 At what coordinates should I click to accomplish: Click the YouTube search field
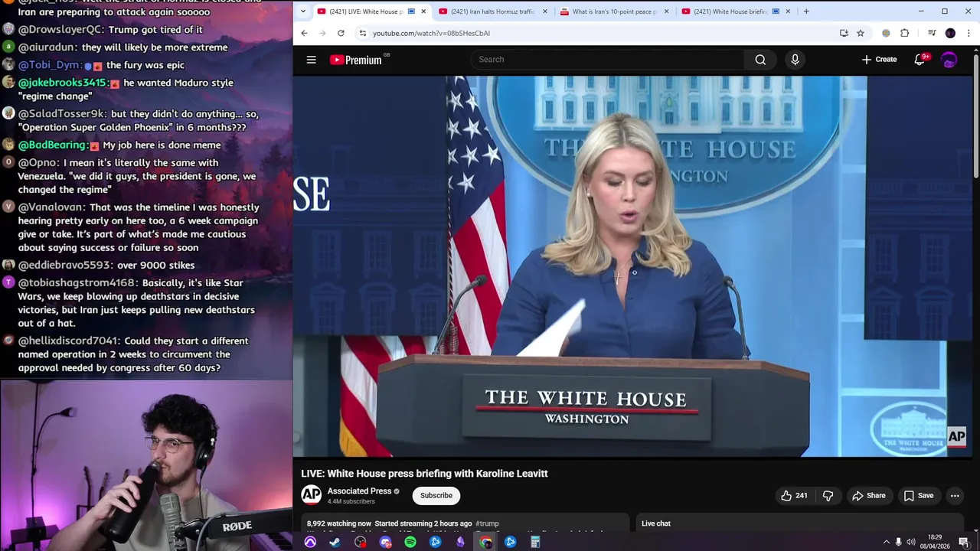tap(607, 60)
